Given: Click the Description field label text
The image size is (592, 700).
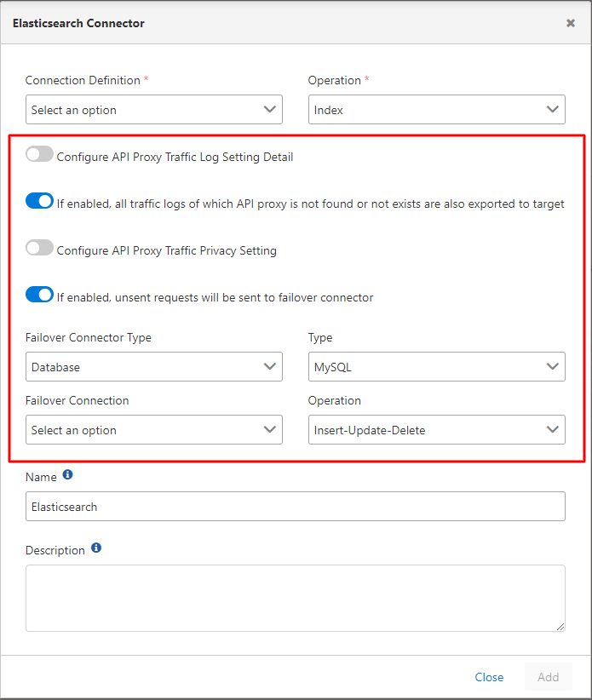Looking at the screenshot, I should pos(55,551).
